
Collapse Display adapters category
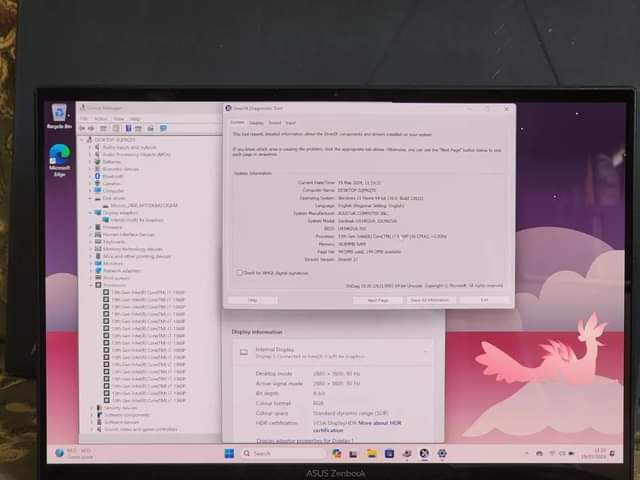[x=90, y=213]
